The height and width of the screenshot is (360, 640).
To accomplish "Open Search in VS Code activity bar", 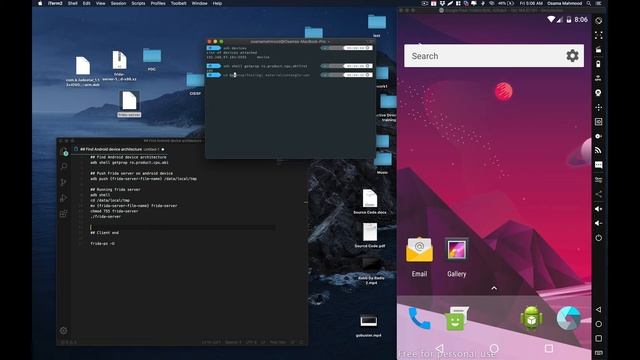I will [64, 167].
